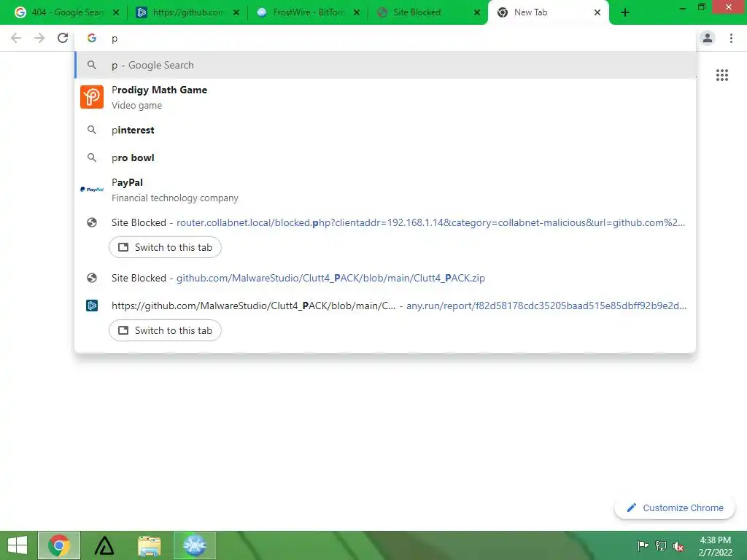Click the Customize Chrome button

coord(675,508)
